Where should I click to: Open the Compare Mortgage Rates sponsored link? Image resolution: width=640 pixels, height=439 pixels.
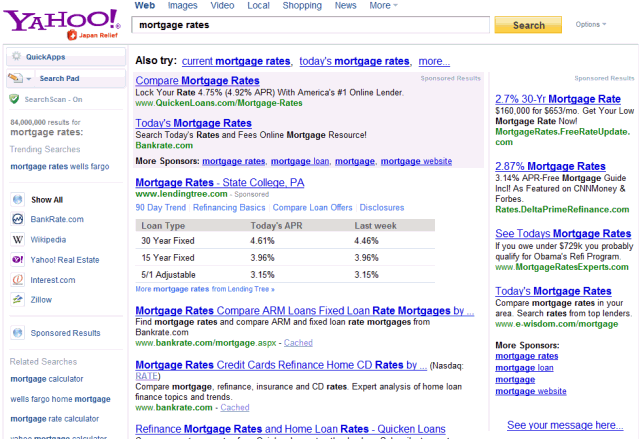point(198,80)
